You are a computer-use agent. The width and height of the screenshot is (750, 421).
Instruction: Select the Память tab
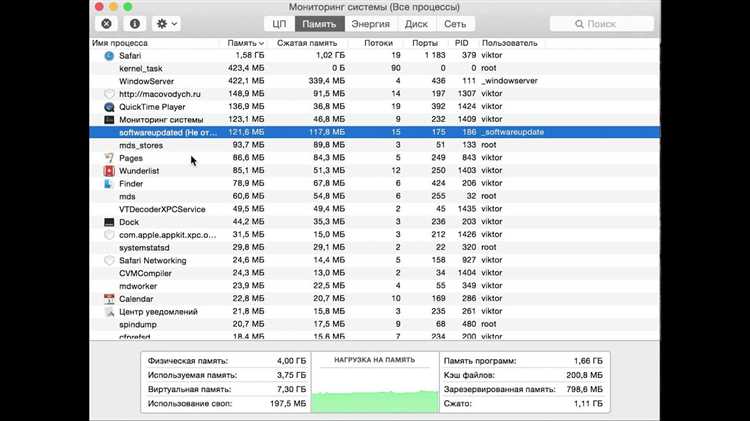tap(319, 23)
